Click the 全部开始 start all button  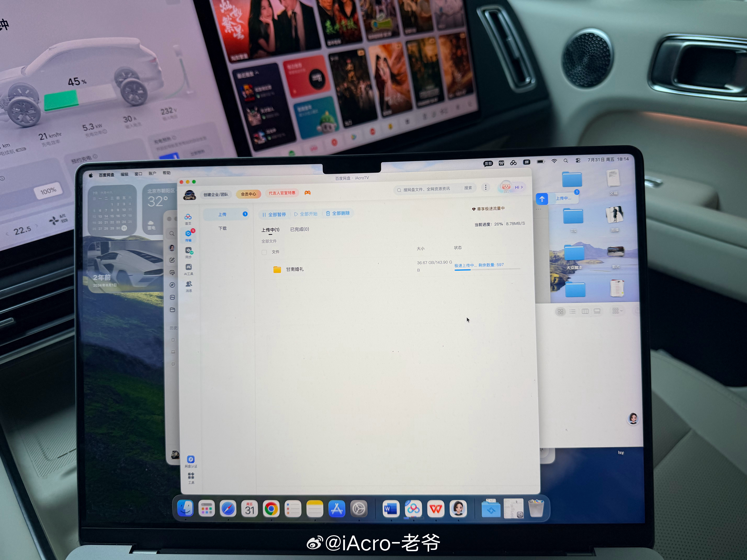coord(306,214)
